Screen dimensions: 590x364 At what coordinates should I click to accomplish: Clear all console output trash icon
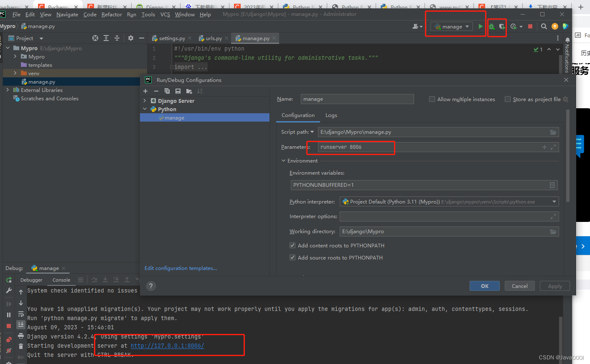coord(21,346)
